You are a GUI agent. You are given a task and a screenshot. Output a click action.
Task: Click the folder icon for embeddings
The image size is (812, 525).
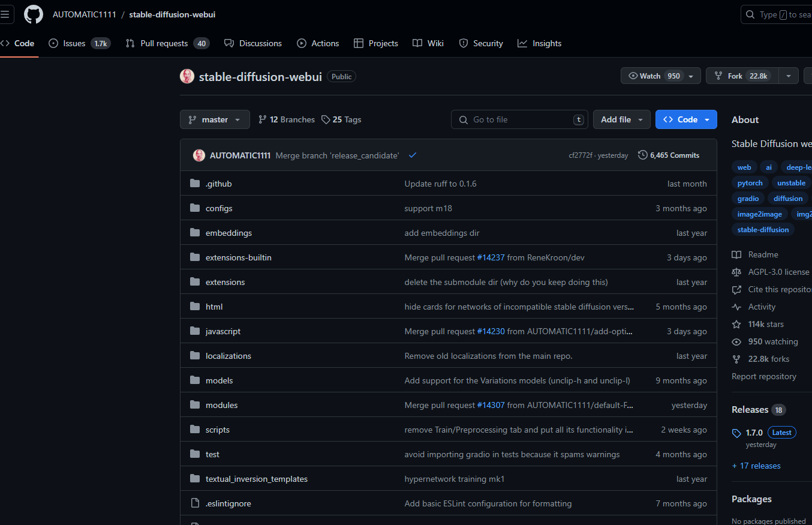click(x=195, y=233)
